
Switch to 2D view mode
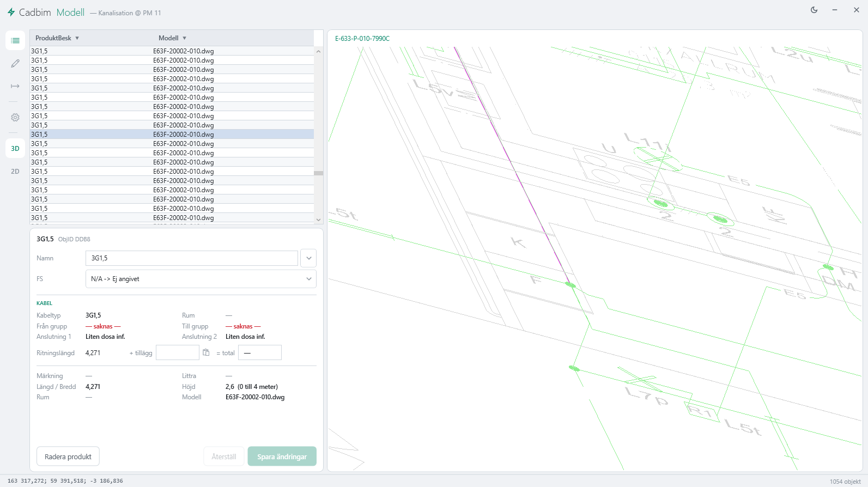coord(15,171)
